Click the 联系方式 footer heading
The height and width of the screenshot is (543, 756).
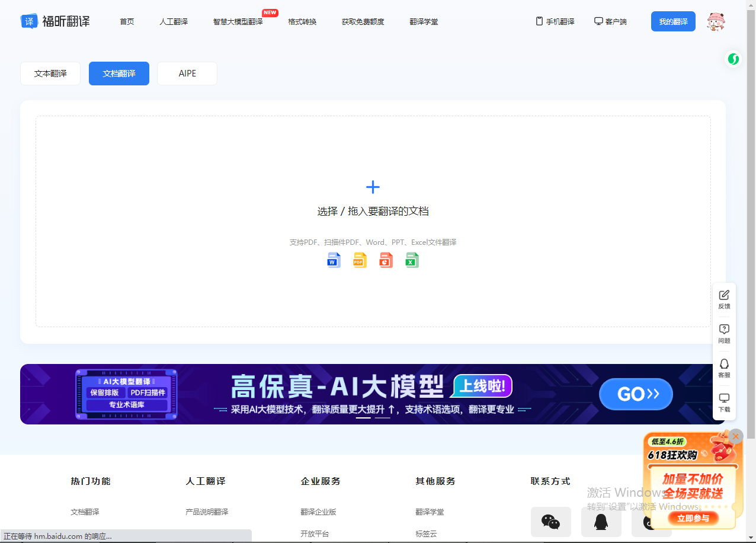click(x=550, y=481)
